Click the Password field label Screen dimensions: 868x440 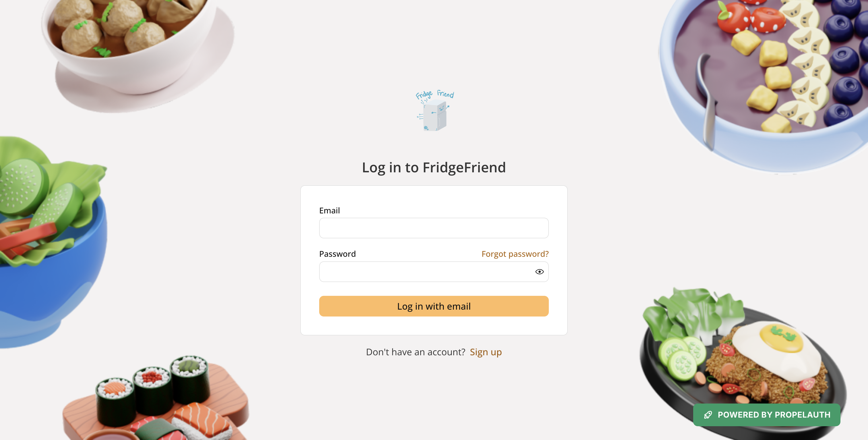337,254
